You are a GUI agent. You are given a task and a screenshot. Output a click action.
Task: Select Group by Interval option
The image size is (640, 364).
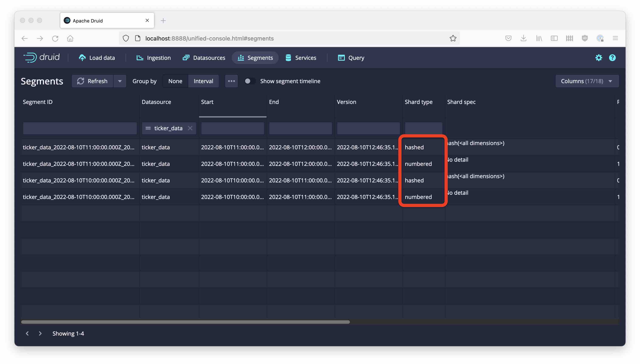tap(203, 81)
